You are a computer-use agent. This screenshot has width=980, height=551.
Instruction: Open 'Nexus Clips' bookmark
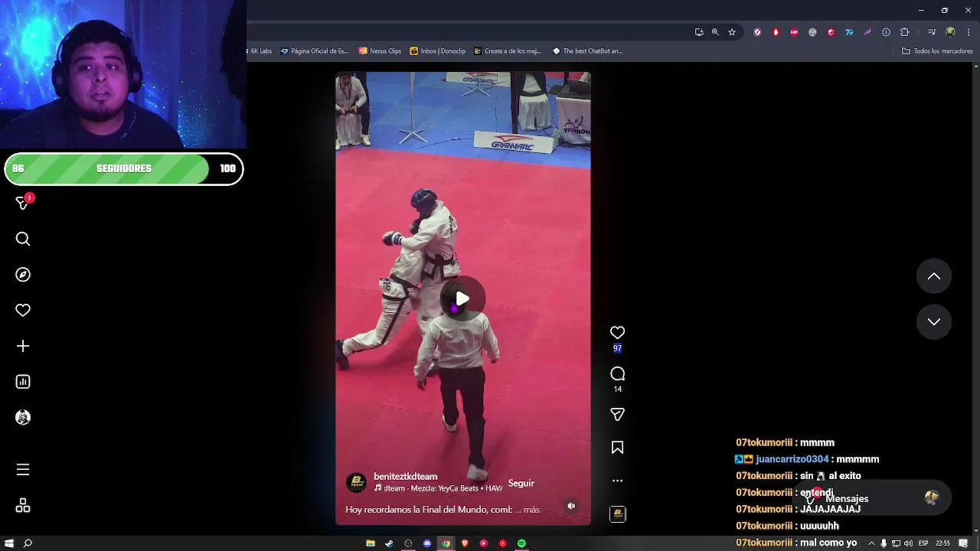pyautogui.click(x=381, y=51)
